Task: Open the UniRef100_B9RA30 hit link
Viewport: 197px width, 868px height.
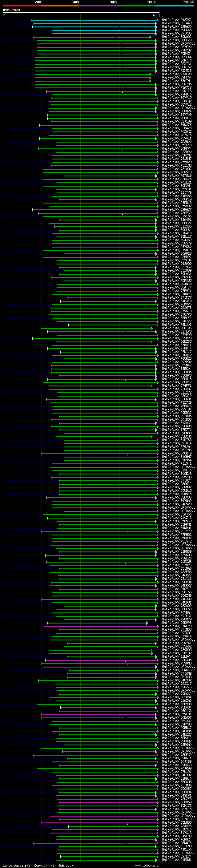Action: pos(176,26)
